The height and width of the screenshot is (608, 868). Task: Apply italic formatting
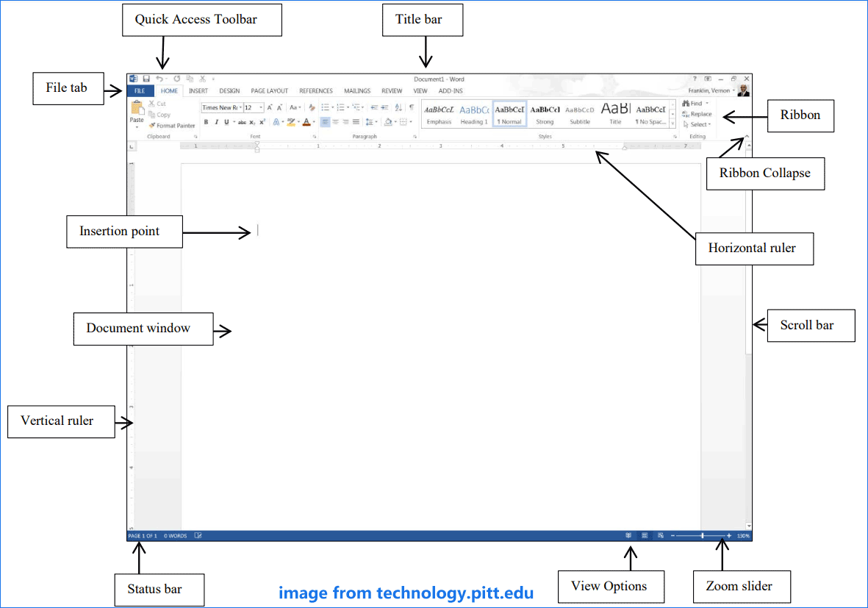coord(215,121)
